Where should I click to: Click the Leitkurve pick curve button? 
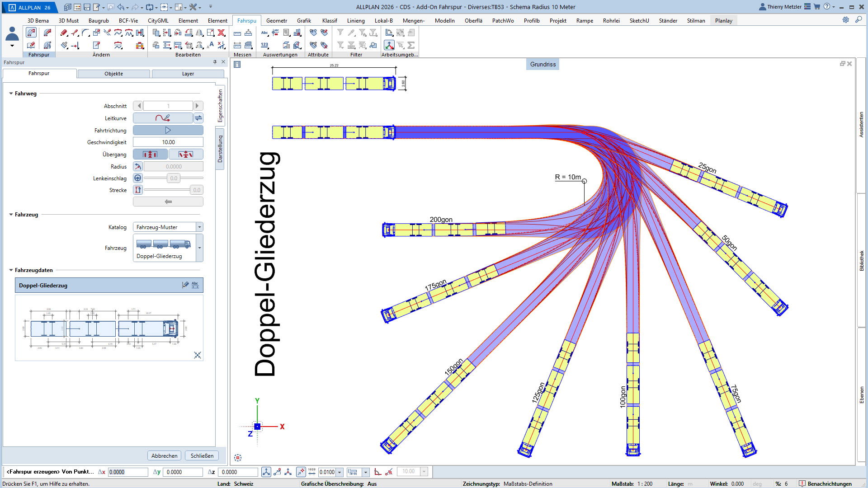163,118
